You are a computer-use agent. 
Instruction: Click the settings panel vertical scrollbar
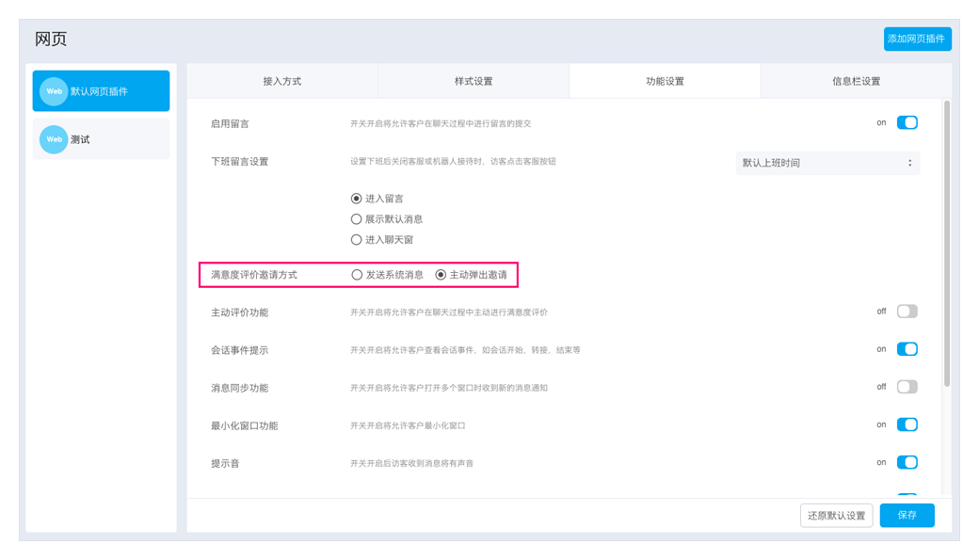coord(946,245)
